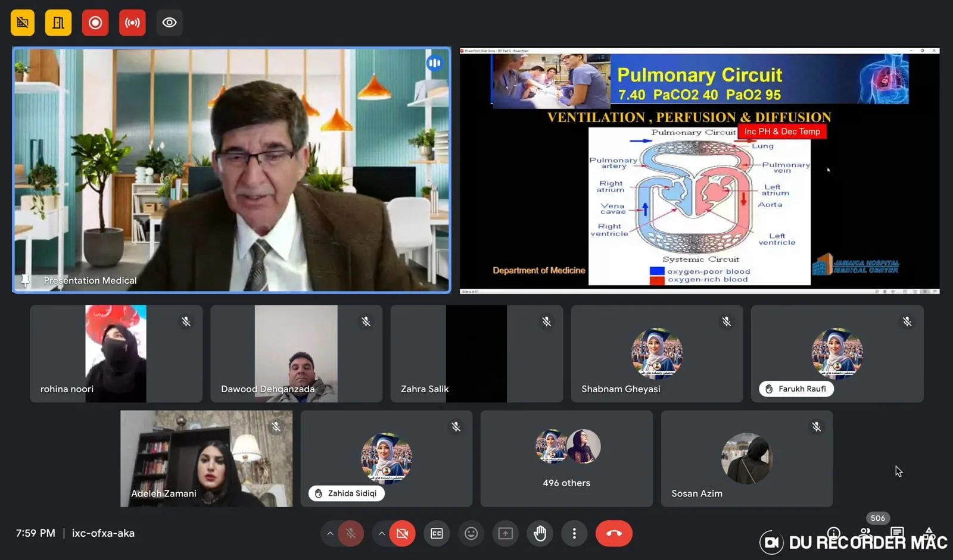Screen dimensions: 953x560
Task: Click the live streaming broadcast icon
Action: click(132, 23)
